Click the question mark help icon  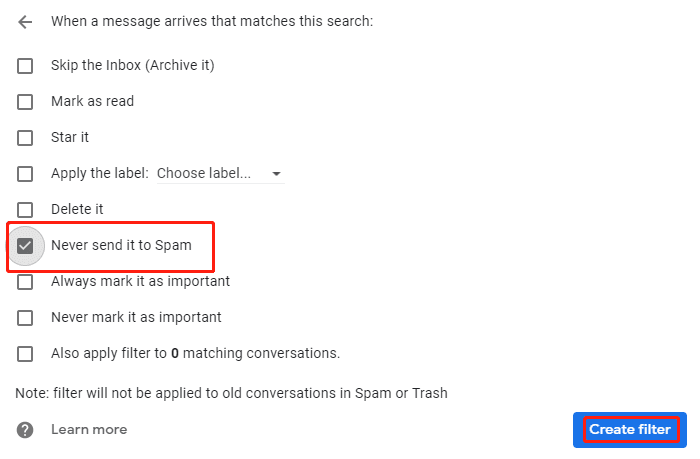pos(25,430)
